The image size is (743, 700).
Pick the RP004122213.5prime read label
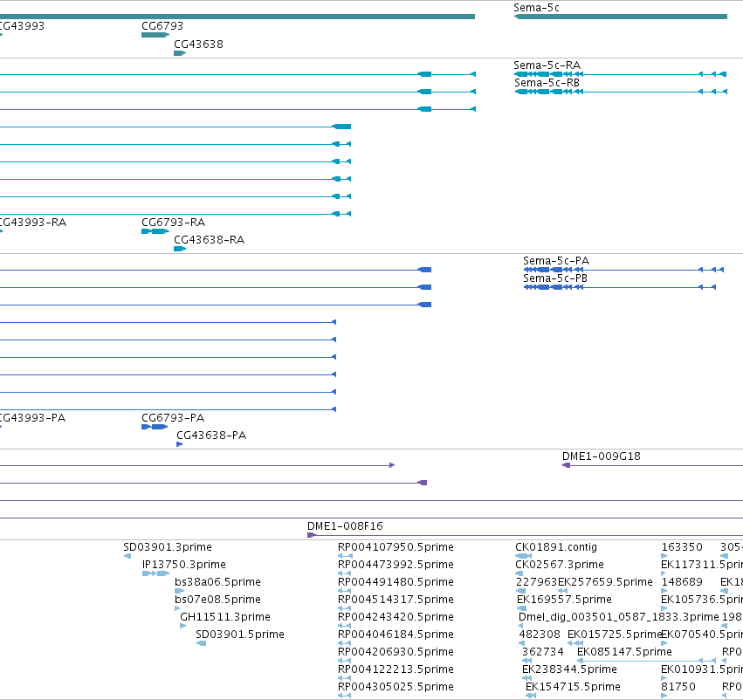pyautogui.click(x=396, y=669)
